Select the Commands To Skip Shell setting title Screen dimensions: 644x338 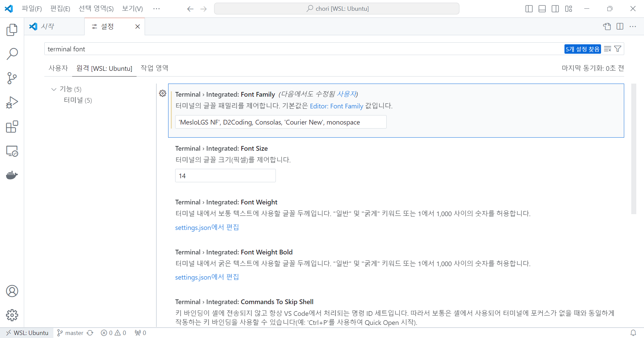click(244, 302)
